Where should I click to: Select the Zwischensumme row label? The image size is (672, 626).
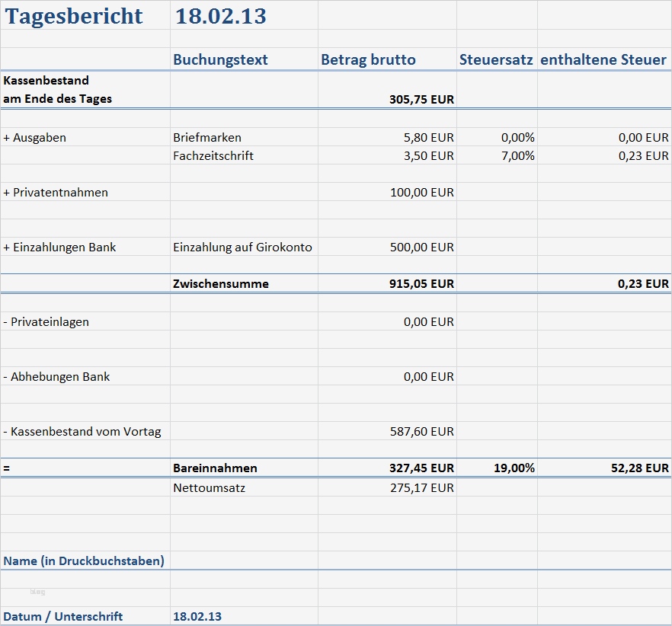click(221, 283)
